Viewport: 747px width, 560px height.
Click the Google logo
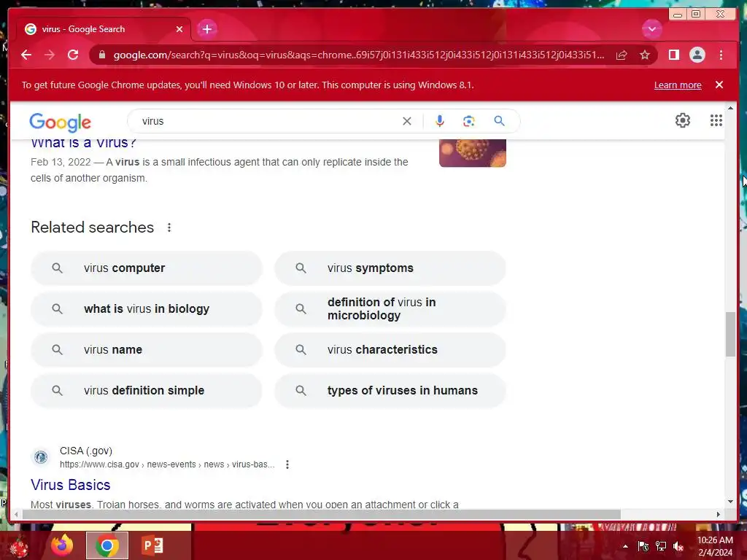point(60,122)
